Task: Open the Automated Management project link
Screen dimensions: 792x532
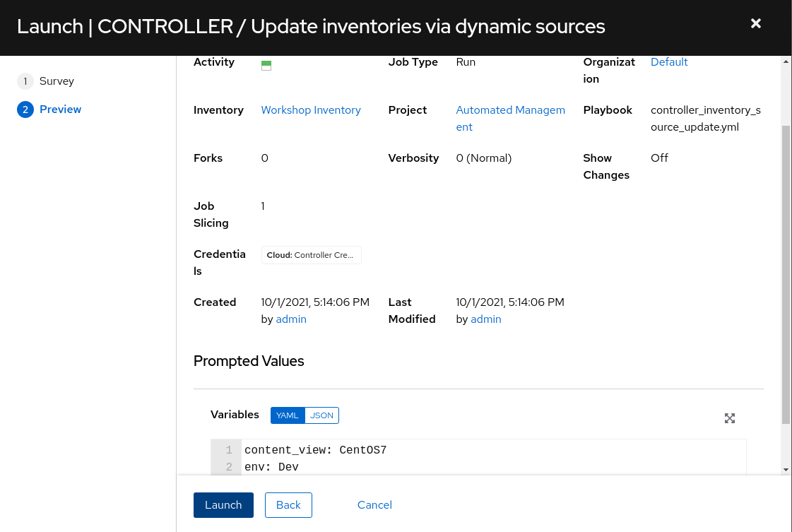Action: [x=510, y=118]
